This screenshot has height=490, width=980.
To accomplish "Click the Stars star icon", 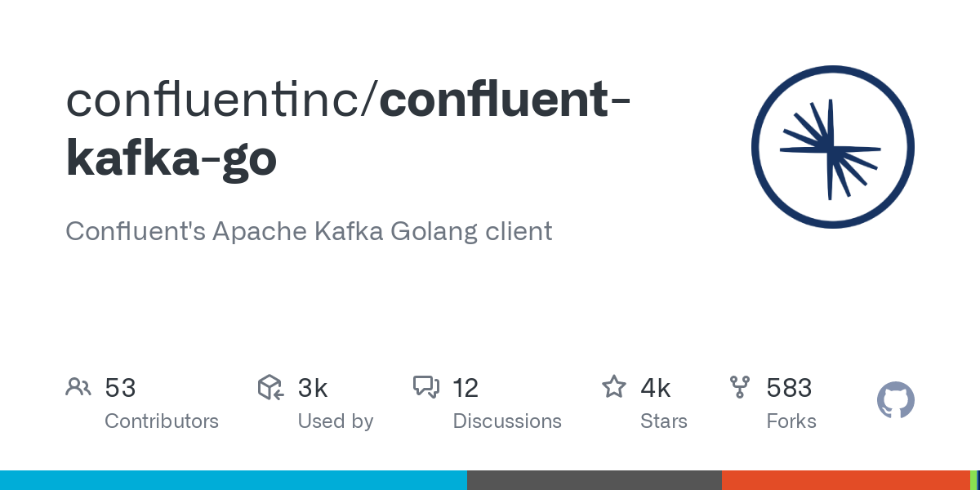I will click(614, 386).
